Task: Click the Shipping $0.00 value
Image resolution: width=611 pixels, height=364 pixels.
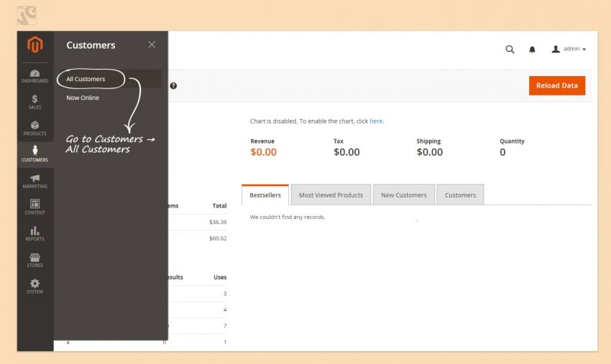Action: pyautogui.click(x=429, y=152)
